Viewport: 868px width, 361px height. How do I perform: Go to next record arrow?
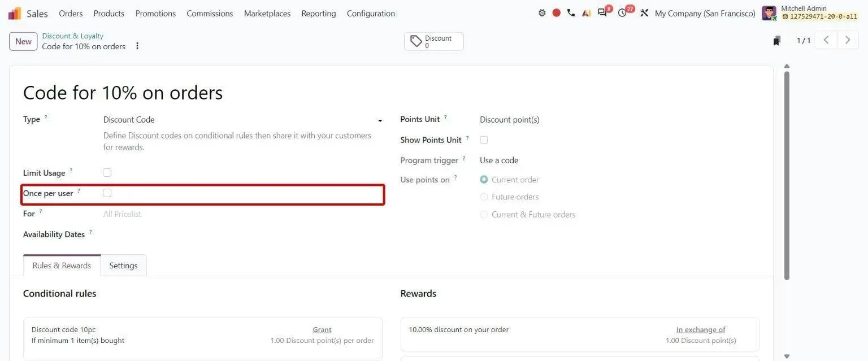[848, 40]
